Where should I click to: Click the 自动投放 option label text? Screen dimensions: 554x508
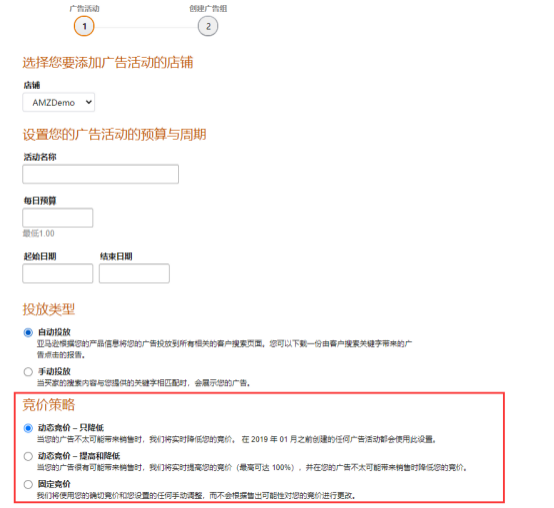tap(54, 332)
